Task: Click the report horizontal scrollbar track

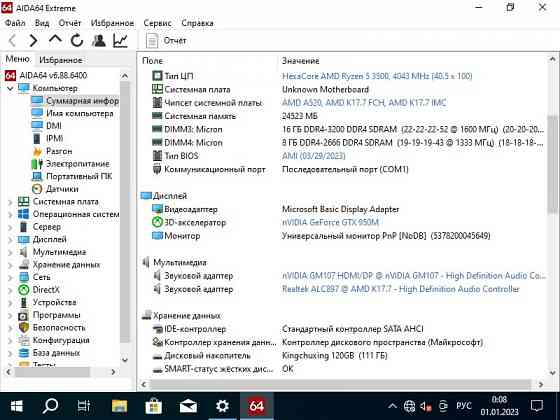Action: (341, 384)
